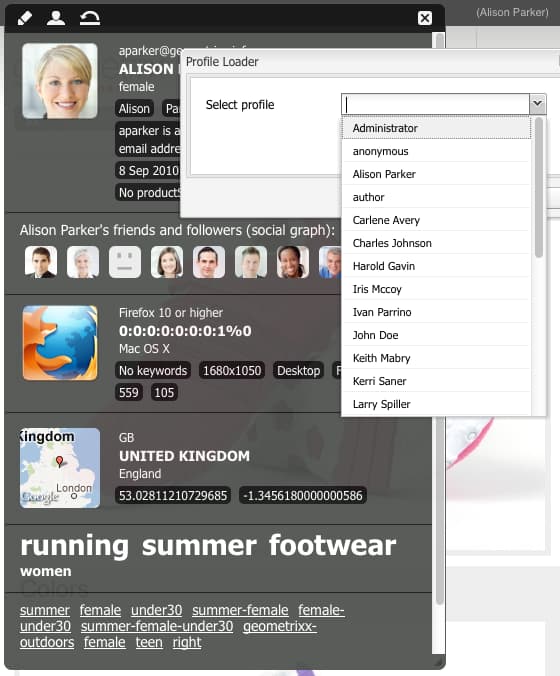Close the client context panel
This screenshot has width=560, height=676.
click(x=425, y=18)
